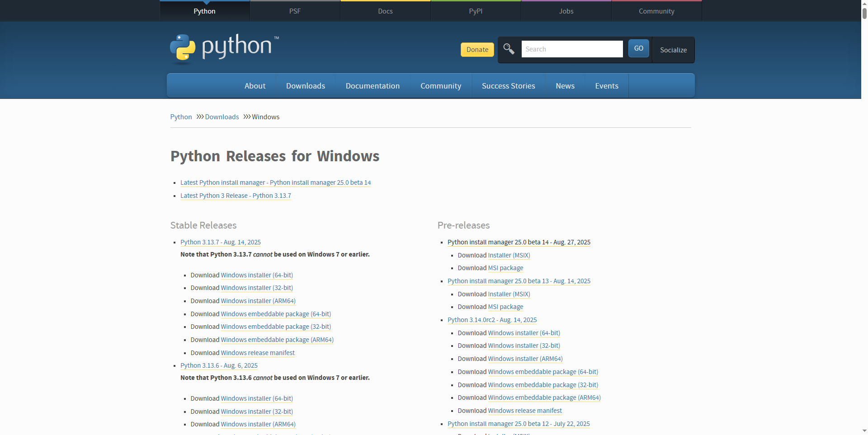Open the Community tab in the top site bar
Screen dimensions: 868x435
click(656, 11)
